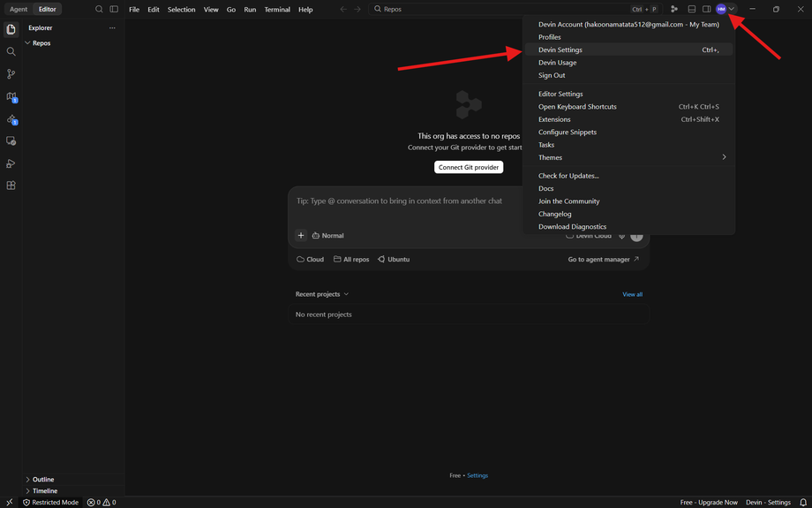Select Devin Settings in the account menu
This screenshot has height=508, width=812.
click(628, 49)
